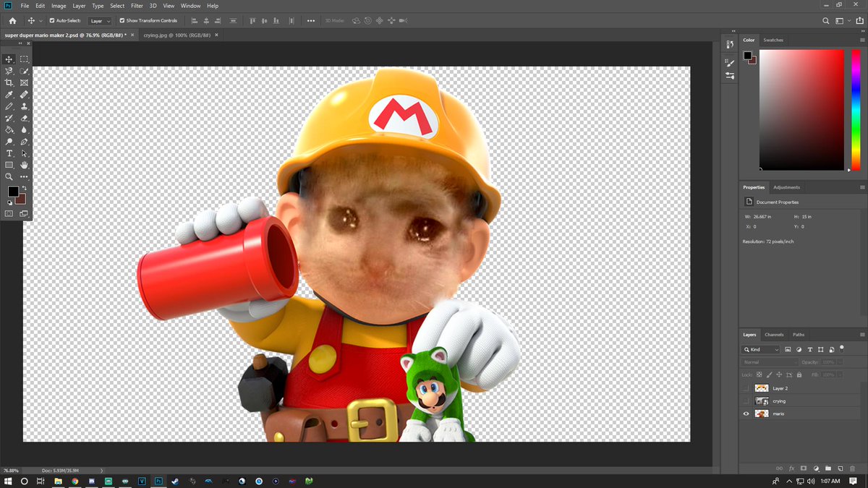Screen dimensions: 868x488
Task: Select the Rectangle shape tool
Action: tap(9, 165)
